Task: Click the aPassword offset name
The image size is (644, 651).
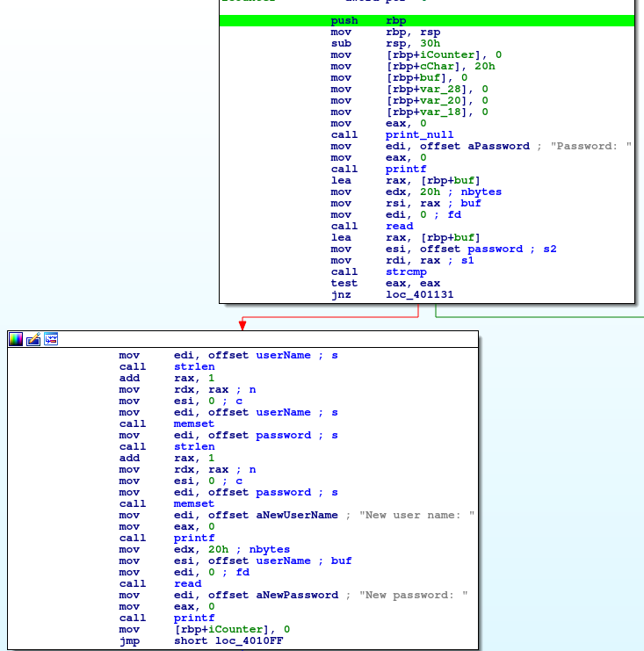Action: point(499,146)
